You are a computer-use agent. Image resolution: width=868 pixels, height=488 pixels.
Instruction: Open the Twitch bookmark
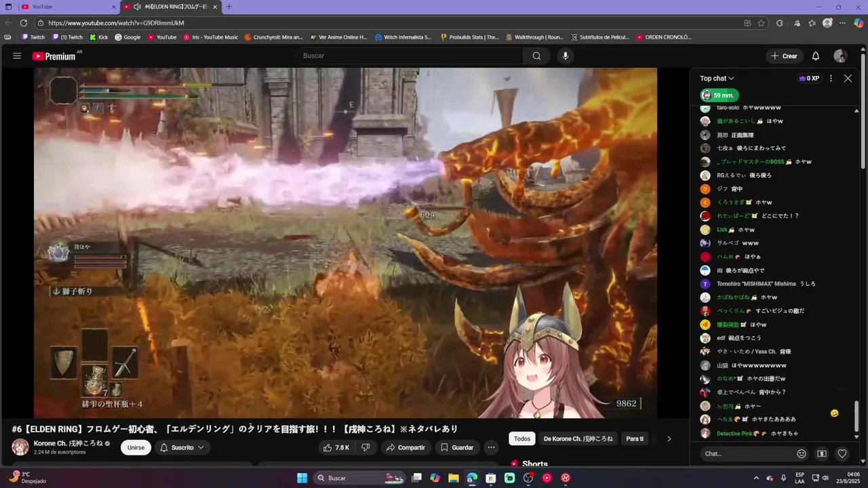point(33,37)
